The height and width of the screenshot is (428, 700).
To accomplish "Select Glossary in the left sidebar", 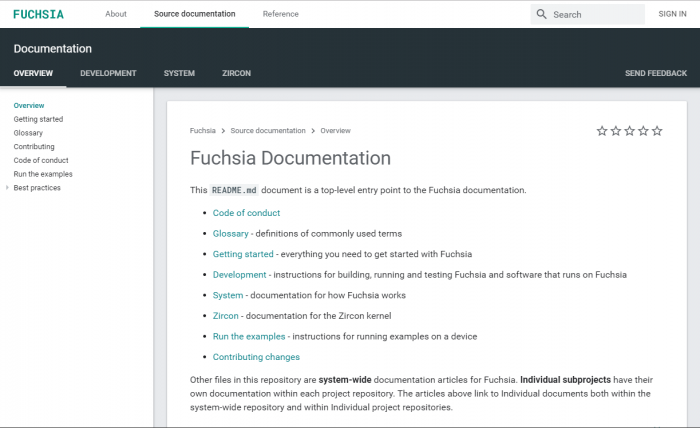I will [x=28, y=133].
